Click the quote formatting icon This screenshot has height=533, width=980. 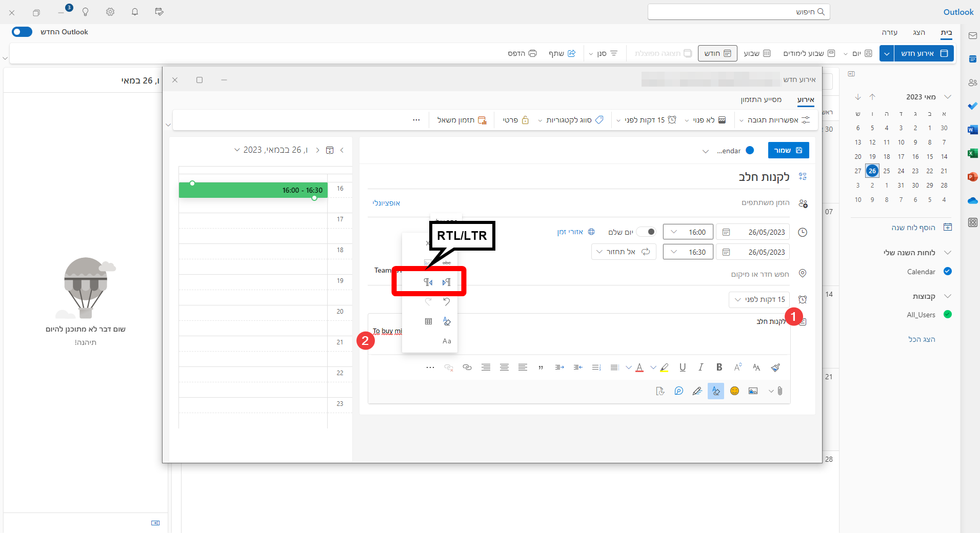[x=541, y=367]
